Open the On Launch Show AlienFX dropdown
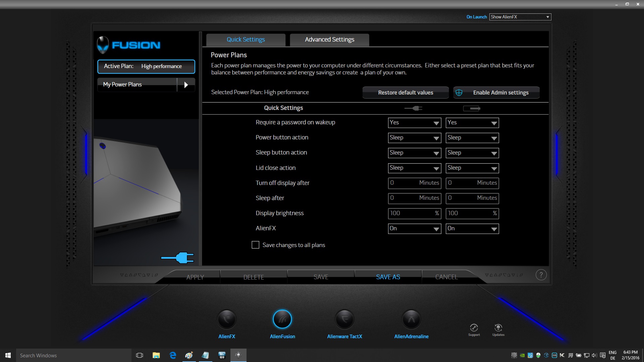Screen dimensions: 644x362 [x=520, y=17]
